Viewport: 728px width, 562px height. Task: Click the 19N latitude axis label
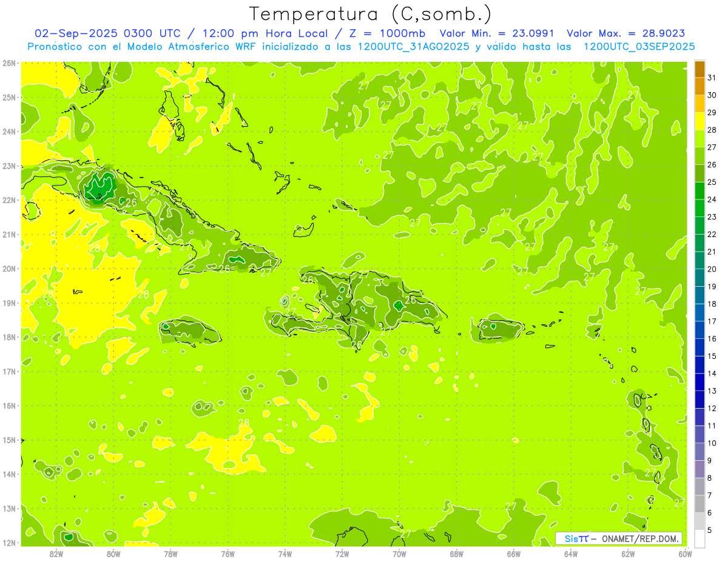[9, 303]
